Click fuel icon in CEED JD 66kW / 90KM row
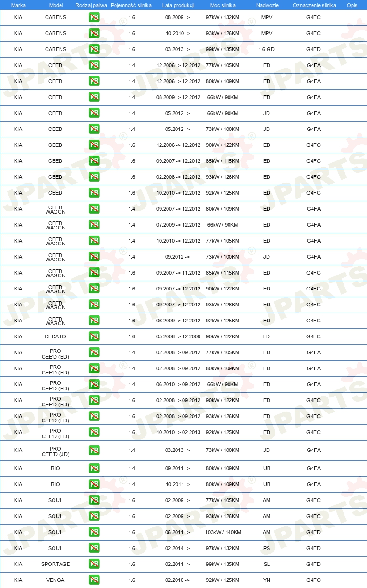This screenshot has height=588, width=367. tap(94, 113)
